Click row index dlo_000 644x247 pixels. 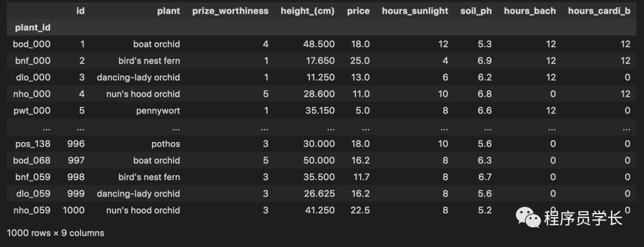pyautogui.click(x=32, y=78)
